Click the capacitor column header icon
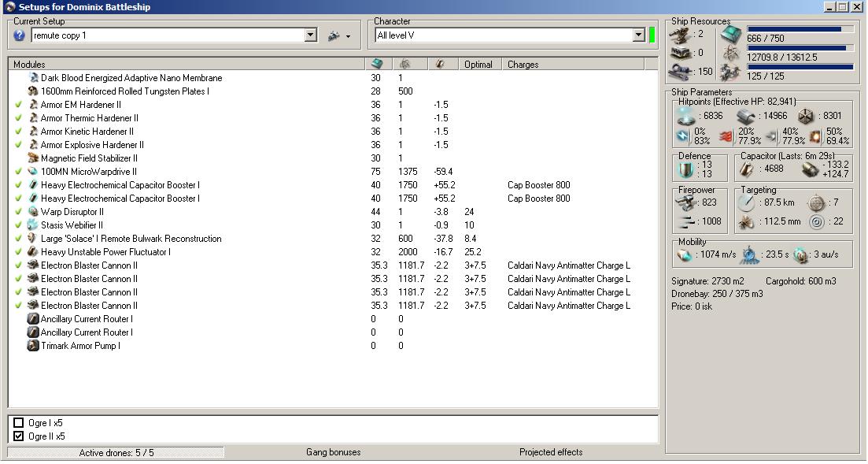The image size is (868, 464). (440, 65)
